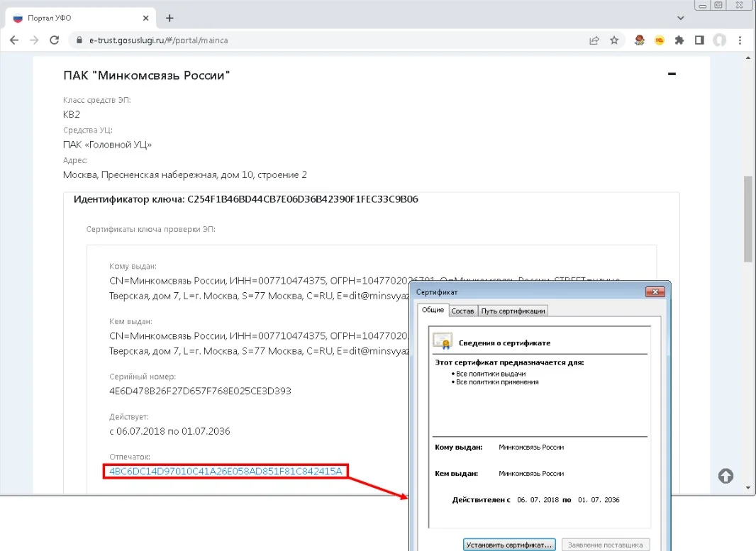This screenshot has width=756, height=551.
Task: Click the lock icon in the address bar
Action: [x=79, y=40]
